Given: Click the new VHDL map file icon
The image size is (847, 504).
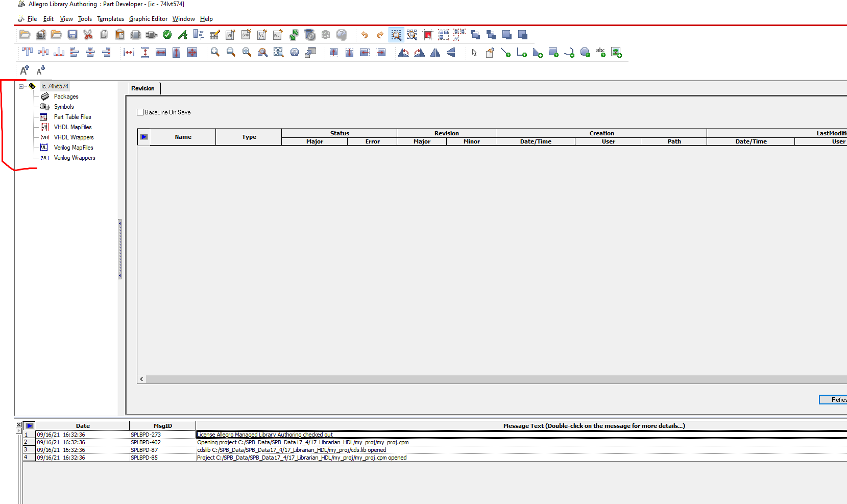Looking at the screenshot, I should pyautogui.click(x=231, y=35).
